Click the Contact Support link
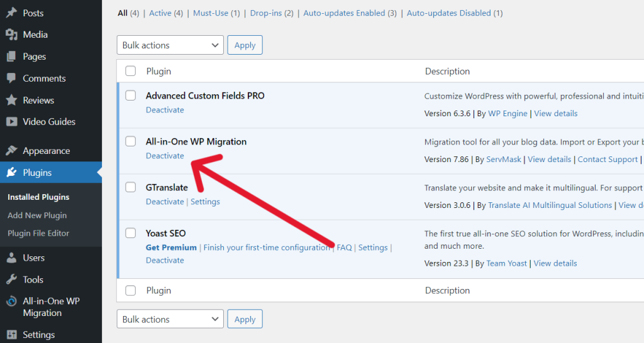The width and height of the screenshot is (644, 343). point(608,160)
